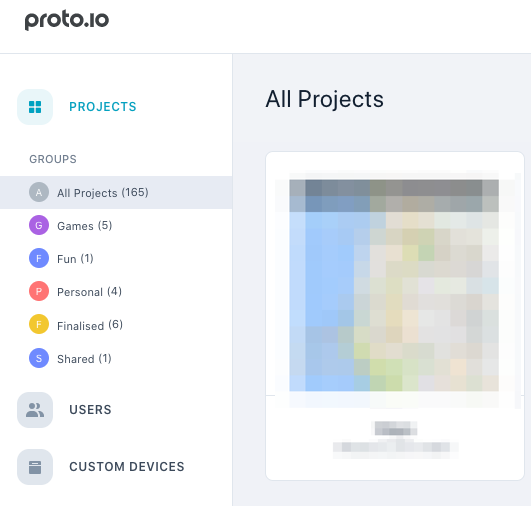Viewport: 531px width, 506px height.
Task: Open the PROJECTS section label
Action: [x=103, y=107]
